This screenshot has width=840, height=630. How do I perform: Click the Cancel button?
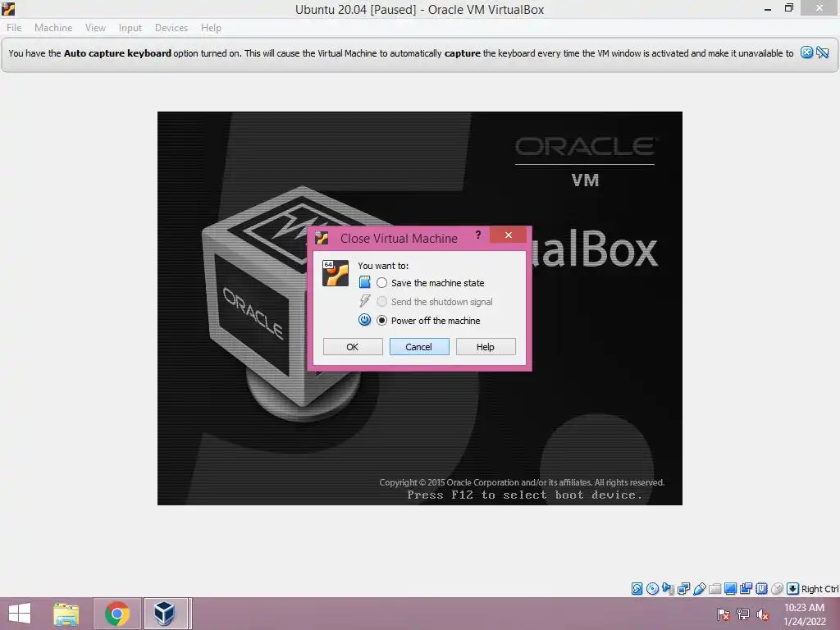pyautogui.click(x=419, y=347)
